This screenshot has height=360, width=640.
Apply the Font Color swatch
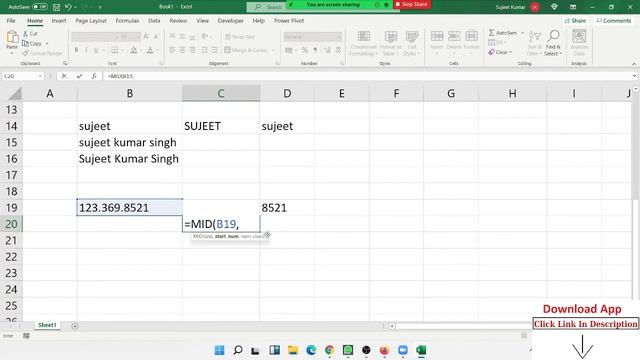coord(150,50)
